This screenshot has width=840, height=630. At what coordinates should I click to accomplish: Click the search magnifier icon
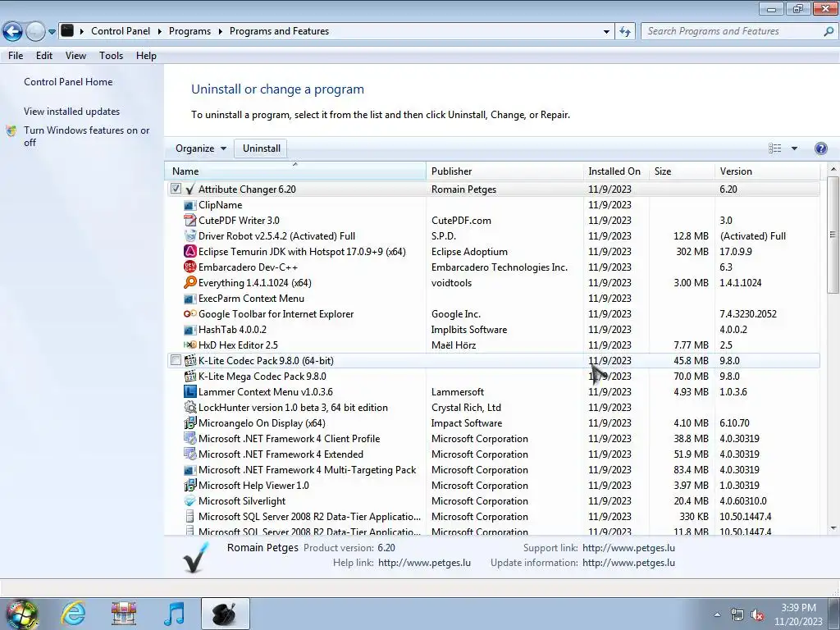pos(829,31)
